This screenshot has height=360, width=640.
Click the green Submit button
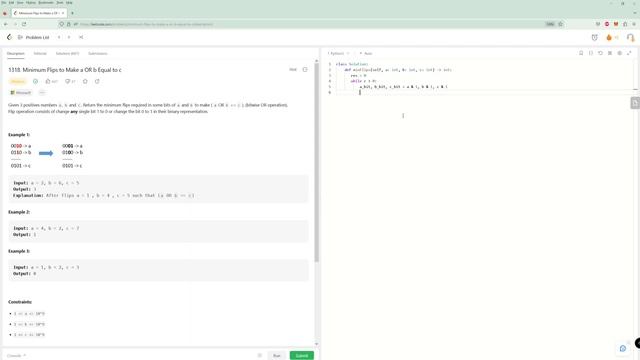(302, 356)
